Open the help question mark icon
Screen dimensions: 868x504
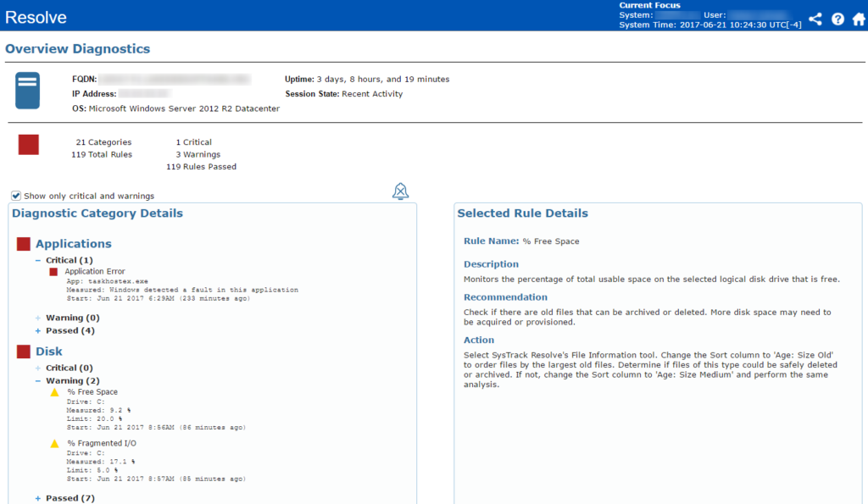[x=837, y=19]
